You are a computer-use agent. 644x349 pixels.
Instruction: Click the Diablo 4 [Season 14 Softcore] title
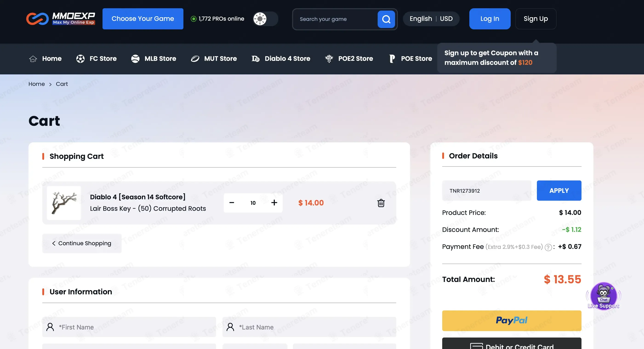(x=138, y=197)
